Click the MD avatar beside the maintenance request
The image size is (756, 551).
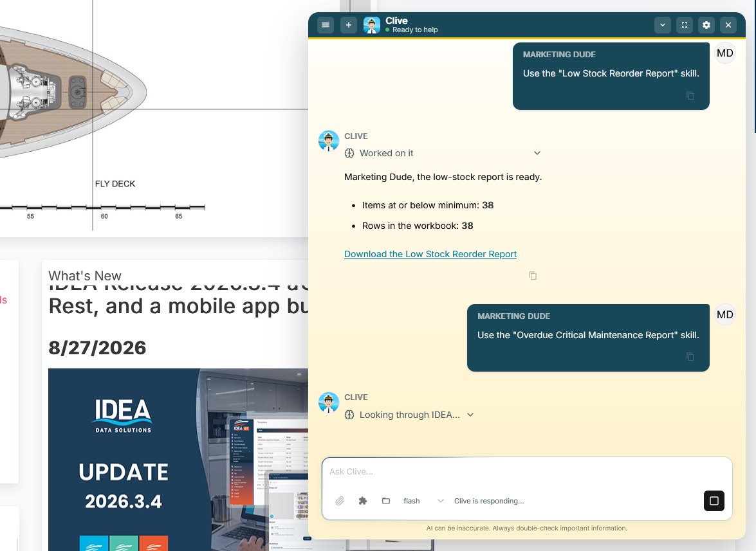pos(724,314)
